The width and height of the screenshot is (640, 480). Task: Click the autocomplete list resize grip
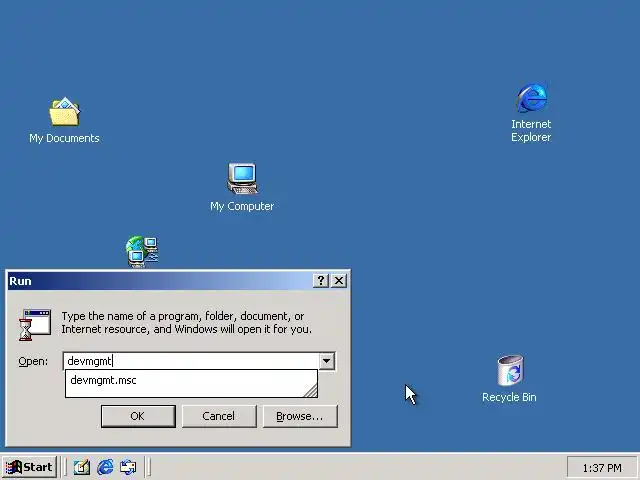(311, 391)
